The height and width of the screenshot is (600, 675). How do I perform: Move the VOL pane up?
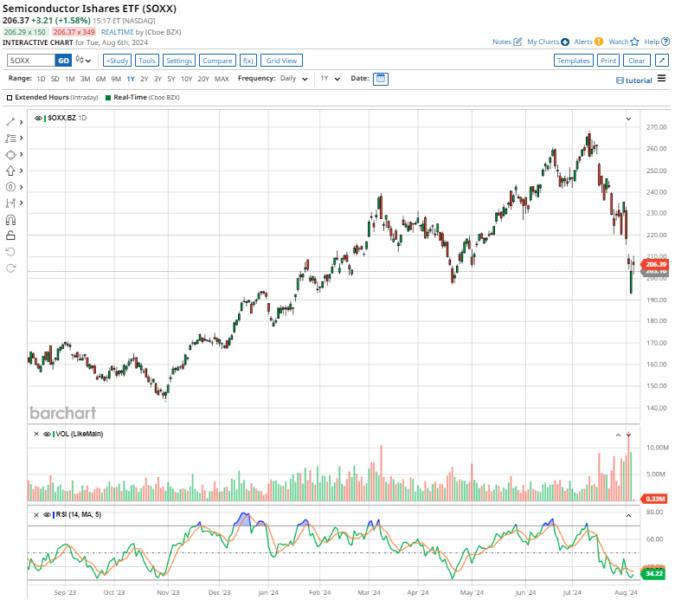click(x=618, y=435)
